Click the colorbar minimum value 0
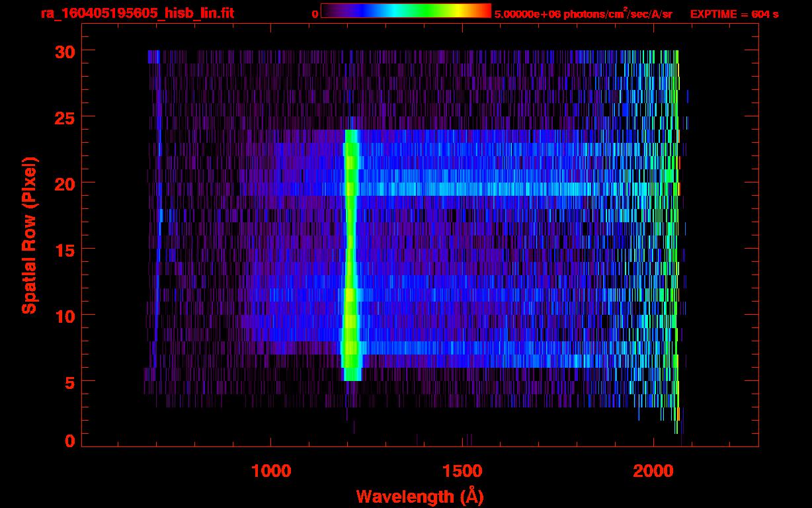Image resolution: width=812 pixels, height=508 pixels. pos(315,14)
